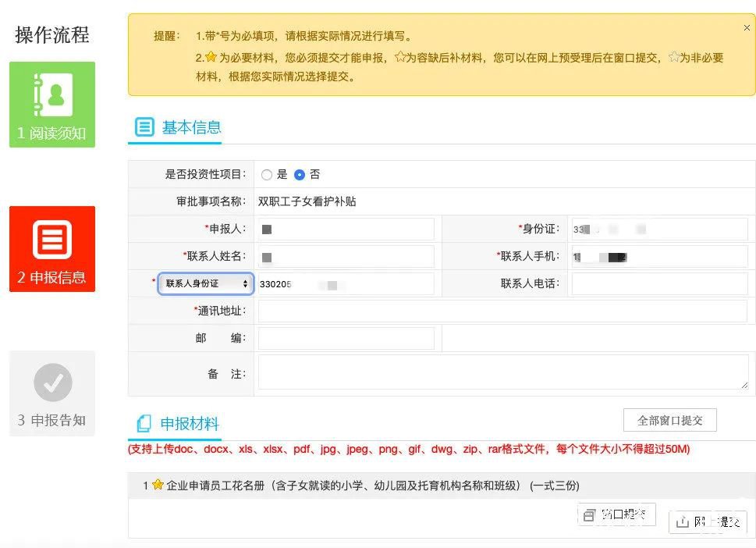Click the 网上提交 upload button
756x548 pixels.
click(x=708, y=521)
